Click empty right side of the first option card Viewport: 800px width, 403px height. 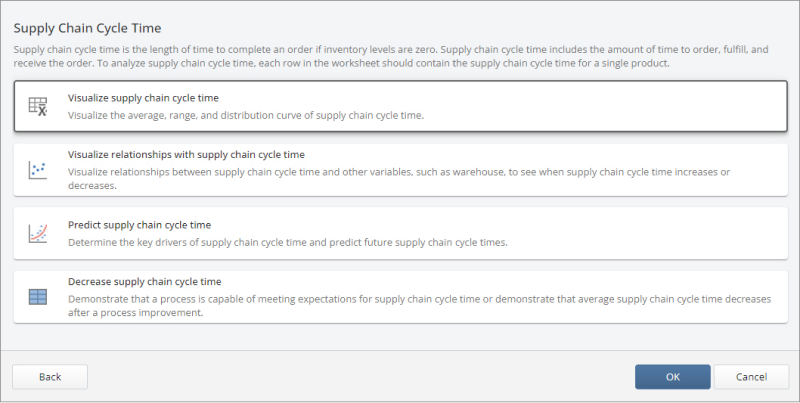click(650, 106)
